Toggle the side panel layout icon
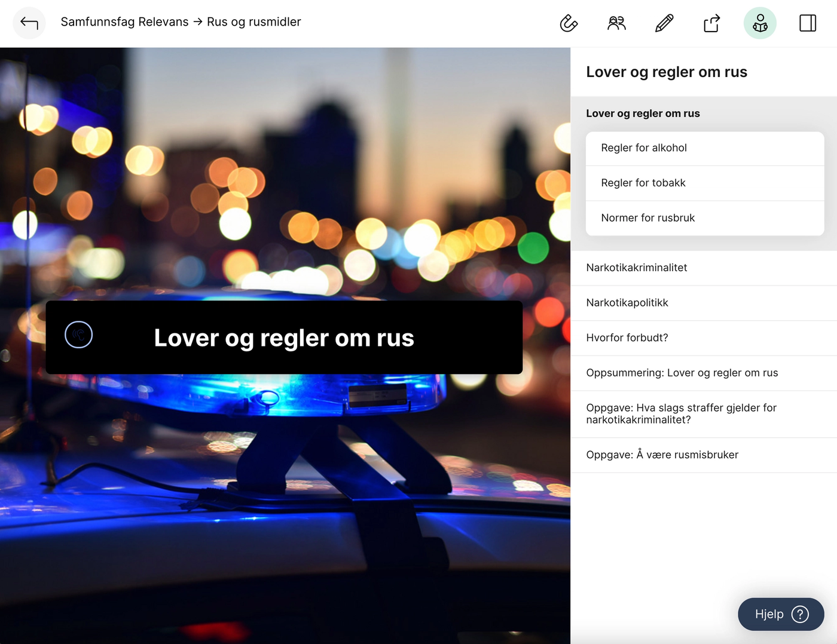Screen dimensions: 837x644 pyautogui.click(x=808, y=23)
